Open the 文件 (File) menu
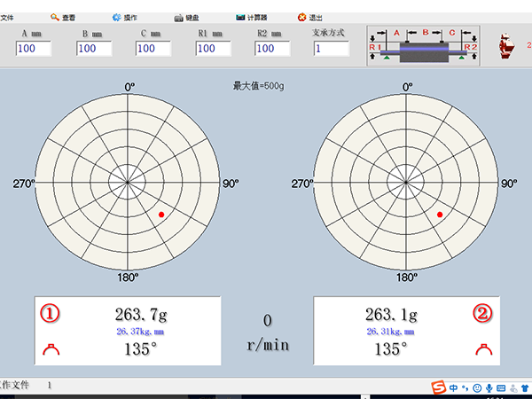This screenshot has height=399, width=532. (7, 17)
